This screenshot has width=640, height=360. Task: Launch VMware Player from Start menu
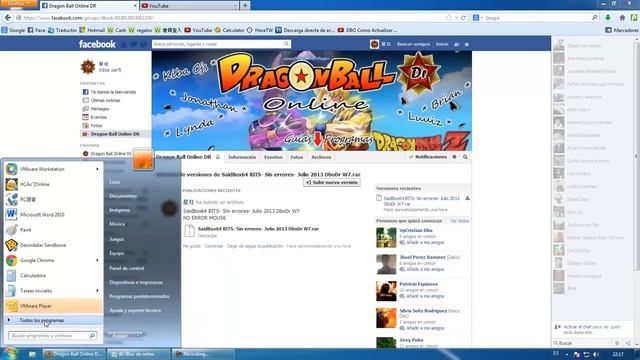pyautogui.click(x=53, y=306)
